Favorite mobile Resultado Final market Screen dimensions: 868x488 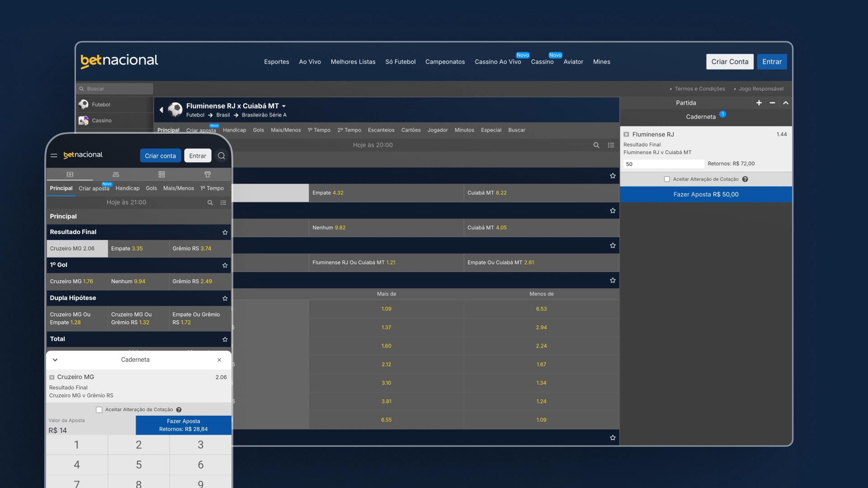(x=225, y=232)
